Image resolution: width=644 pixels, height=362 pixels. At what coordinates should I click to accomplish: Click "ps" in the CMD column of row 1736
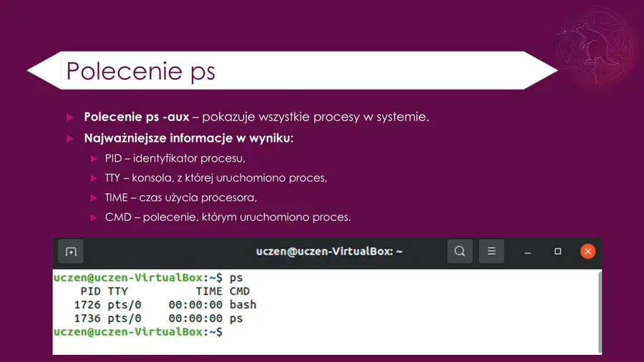click(x=236, y=319)
